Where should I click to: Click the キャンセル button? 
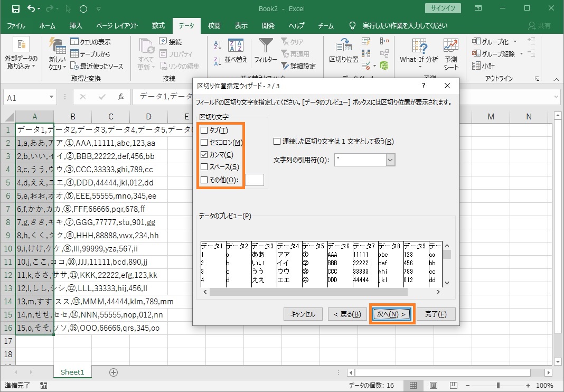click(303, 314)
